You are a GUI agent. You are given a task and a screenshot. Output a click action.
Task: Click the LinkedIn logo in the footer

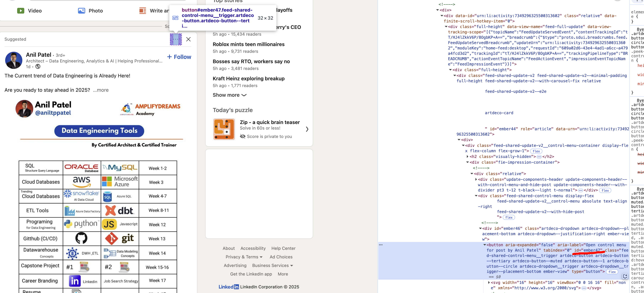[x=228, y=287]
